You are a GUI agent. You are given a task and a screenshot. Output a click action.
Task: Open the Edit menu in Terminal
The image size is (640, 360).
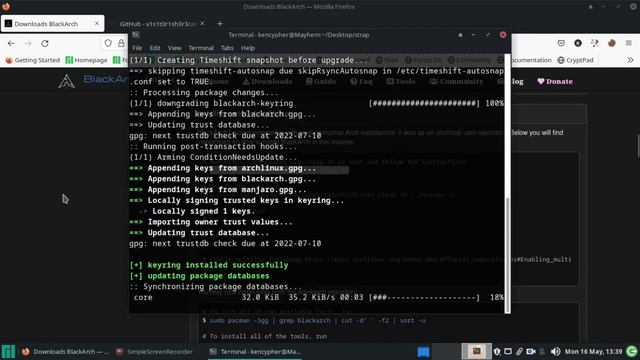(155, 48)
